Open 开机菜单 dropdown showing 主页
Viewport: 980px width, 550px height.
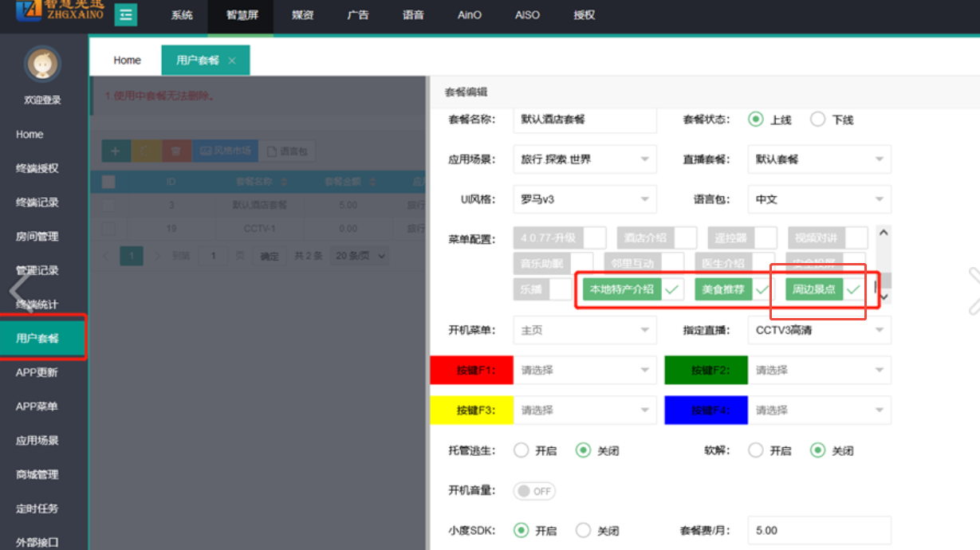(585, 330)
